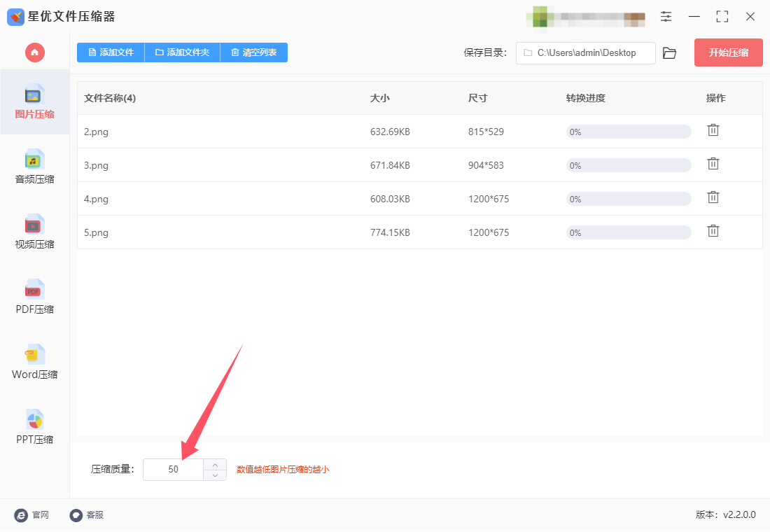Decrease compression quality with down arrow
770x532 pixels.
[x=215, y=475]
